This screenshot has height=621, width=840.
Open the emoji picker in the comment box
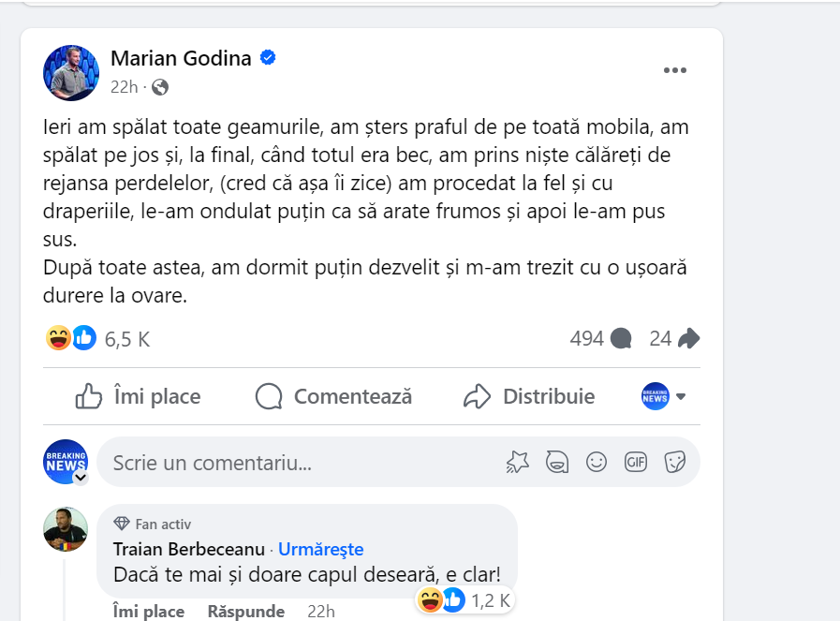pyautogui.click(x=597, y=462)
